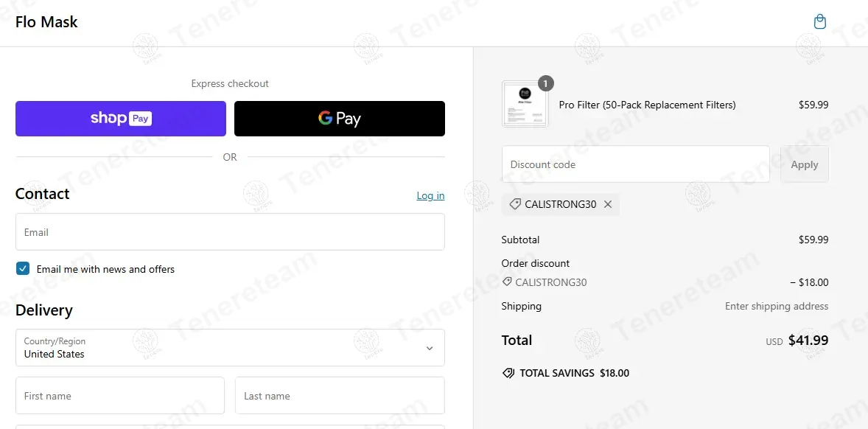
Task: Go to the Flo Mask store home
Action: [46, 22]
